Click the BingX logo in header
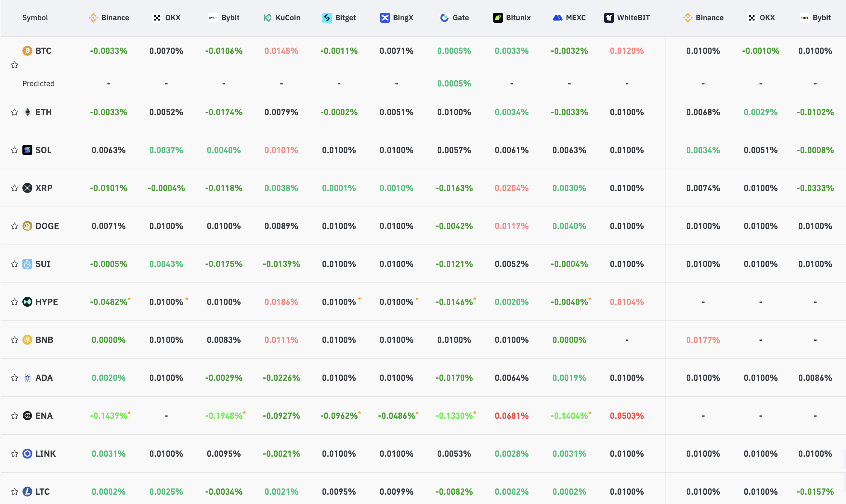846x504 pixels. pos(385,18)
